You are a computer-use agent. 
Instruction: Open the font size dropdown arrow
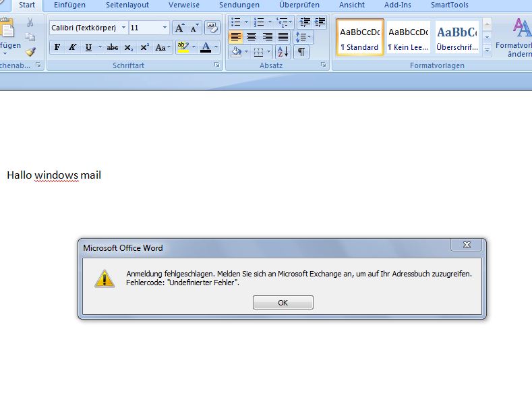(x=165, y=28)
